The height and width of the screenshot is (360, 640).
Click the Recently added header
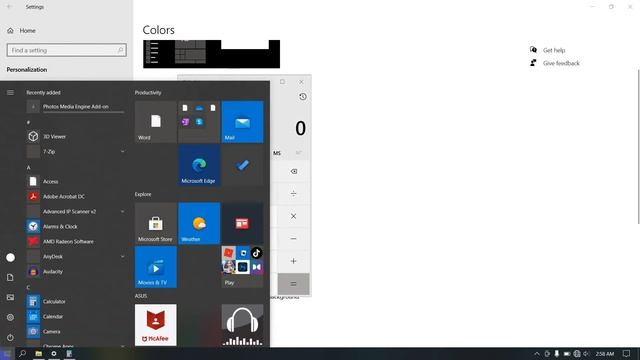pyautogui.click(x=43, y=93)
